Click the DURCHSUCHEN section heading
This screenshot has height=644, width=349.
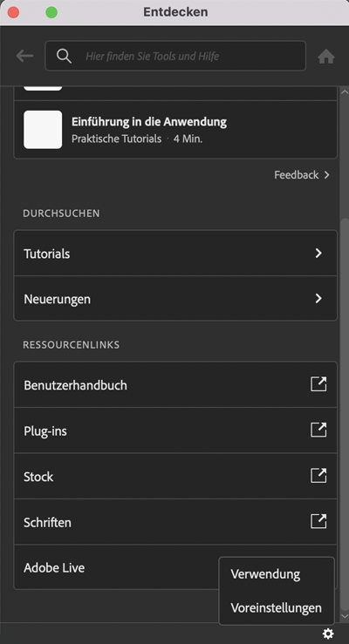(61, 214)
